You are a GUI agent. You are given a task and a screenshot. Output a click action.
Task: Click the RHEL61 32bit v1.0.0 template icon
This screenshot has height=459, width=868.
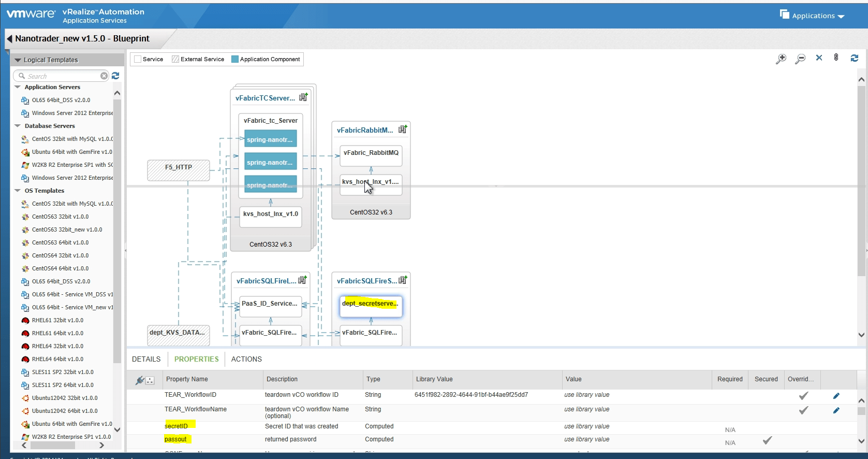[25, 321]
